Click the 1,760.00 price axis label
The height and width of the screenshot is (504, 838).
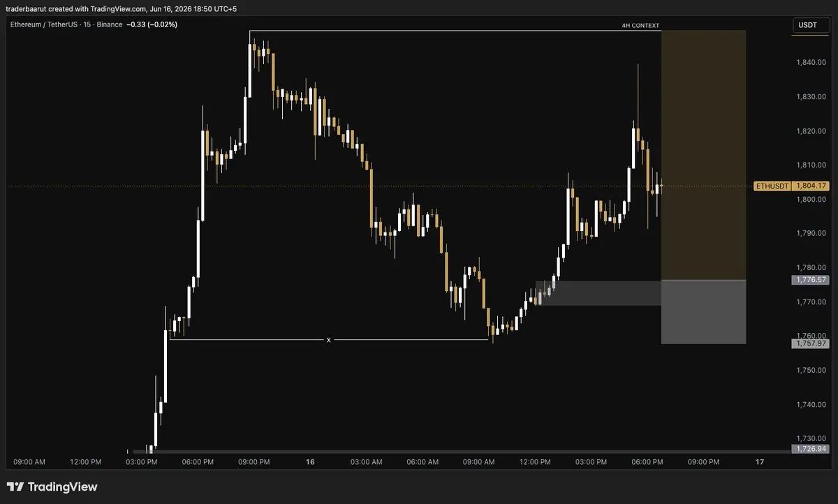click(x=811, y=336)
